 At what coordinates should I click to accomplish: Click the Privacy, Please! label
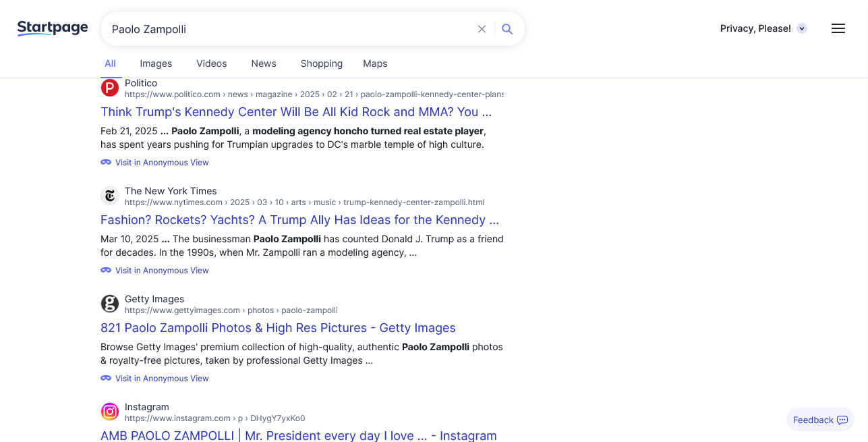755,28
